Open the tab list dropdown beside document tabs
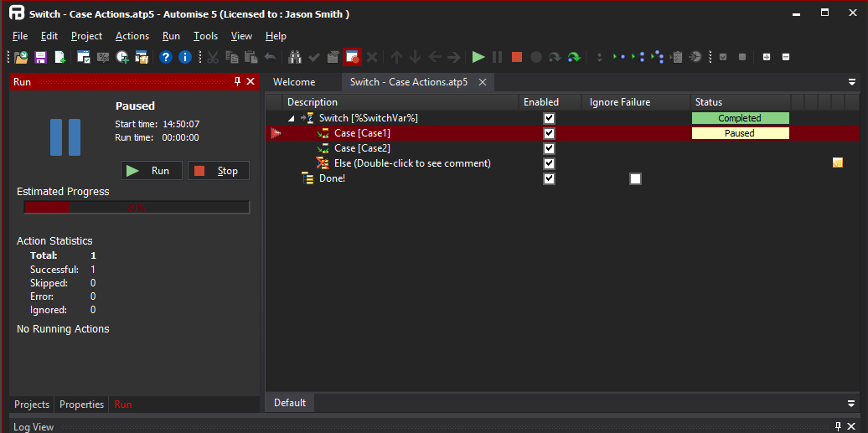This screenshot has height=433, width=868. coord(852,82)
